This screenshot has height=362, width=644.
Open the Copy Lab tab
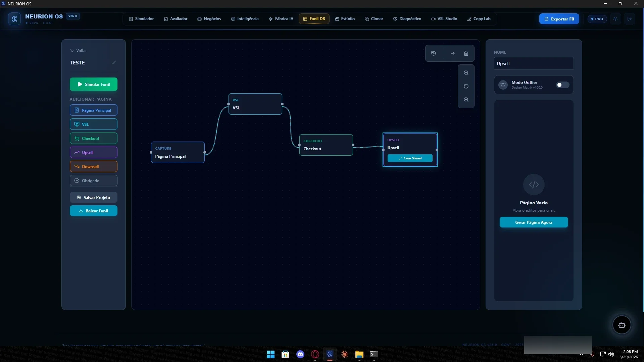(479, 19)
